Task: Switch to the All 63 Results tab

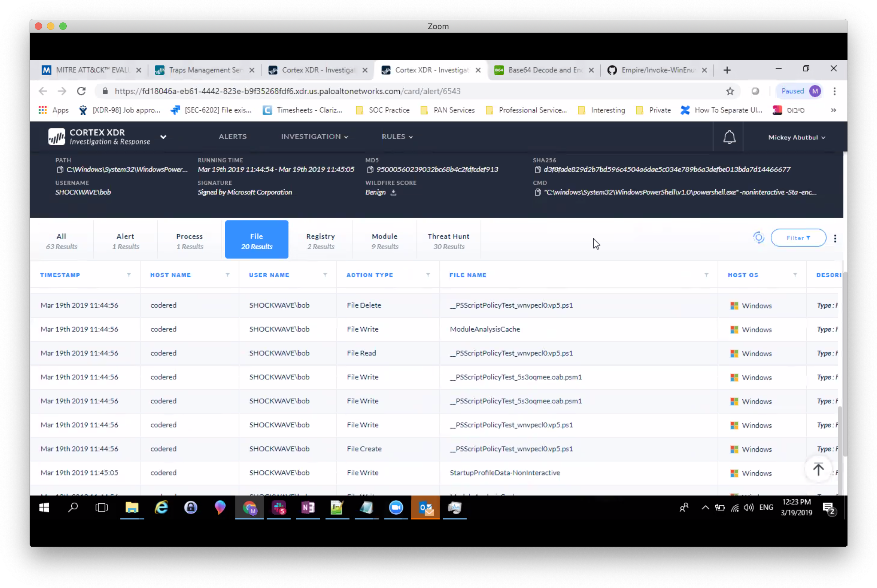Action: (x=61, y=241)
